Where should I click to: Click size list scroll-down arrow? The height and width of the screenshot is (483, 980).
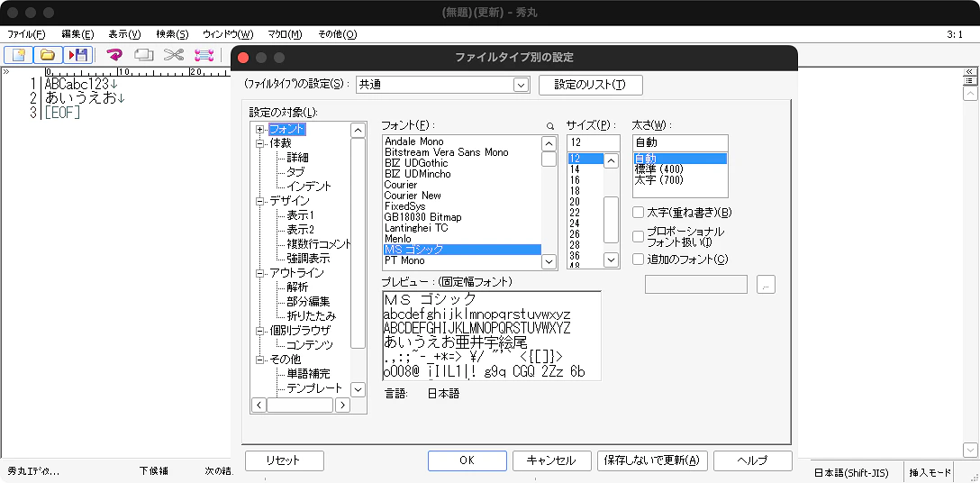[611, 259]
